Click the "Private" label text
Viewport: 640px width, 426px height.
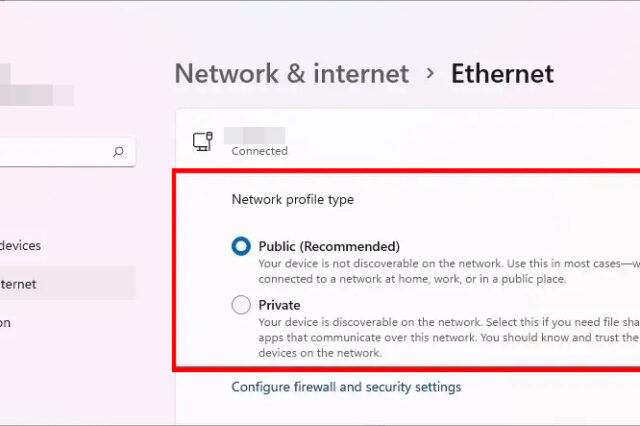point(279,305)
